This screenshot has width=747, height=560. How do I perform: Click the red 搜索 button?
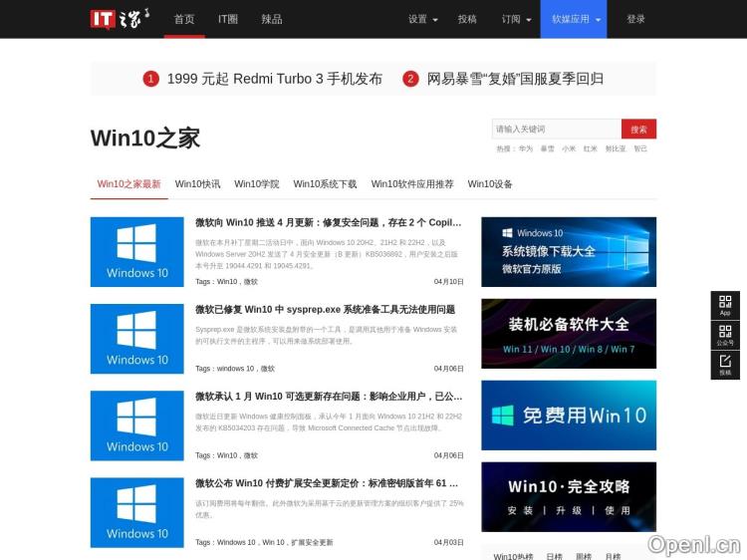[x=638, y=130]
